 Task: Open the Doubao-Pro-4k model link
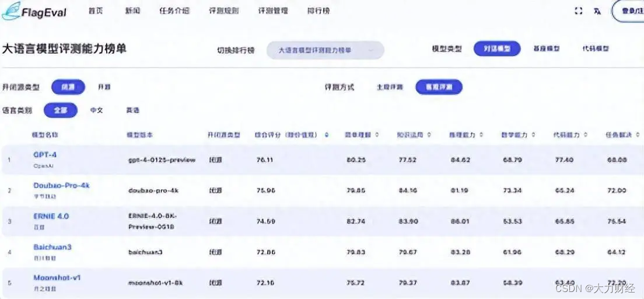(x=61, y=186)
